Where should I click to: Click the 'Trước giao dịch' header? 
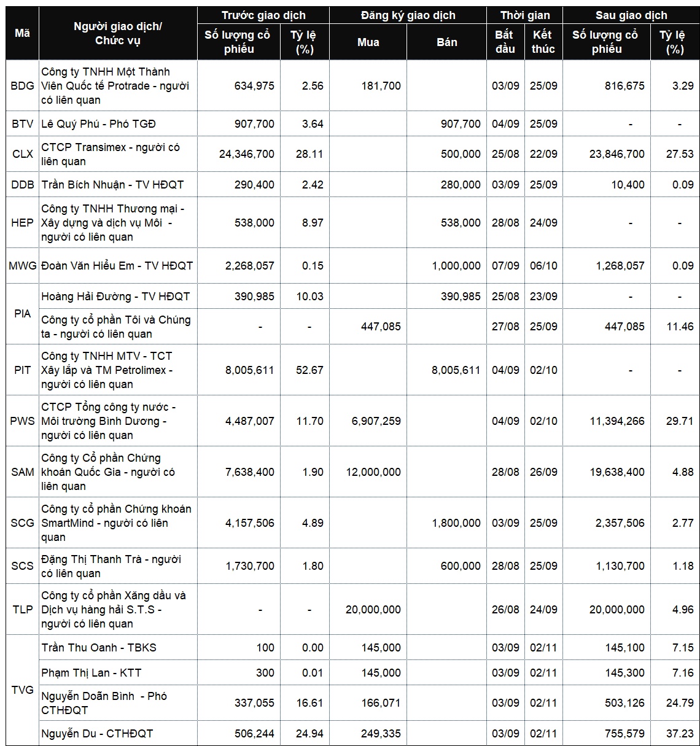(x=263, y=15)
